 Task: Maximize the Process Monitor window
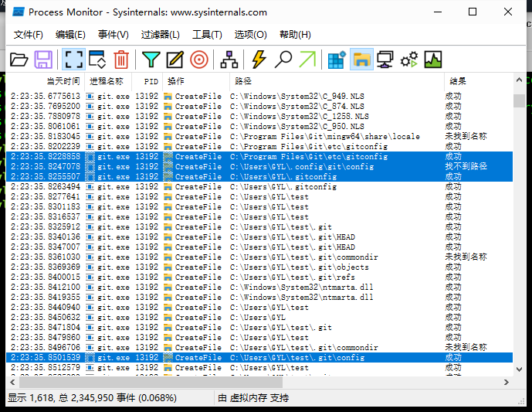click(x=473, y=12)
